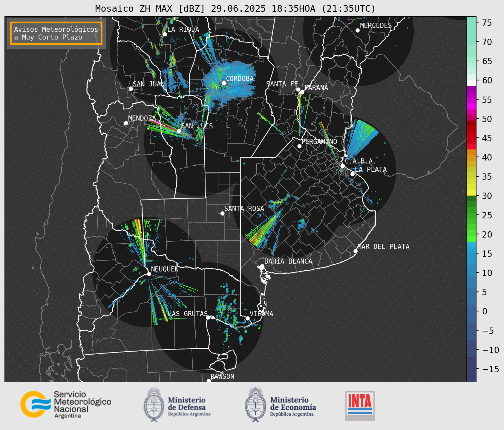Click the BAHÍA BLANCA city marker dot
This screenshot has height=430, width=504.
pos(262,266)
